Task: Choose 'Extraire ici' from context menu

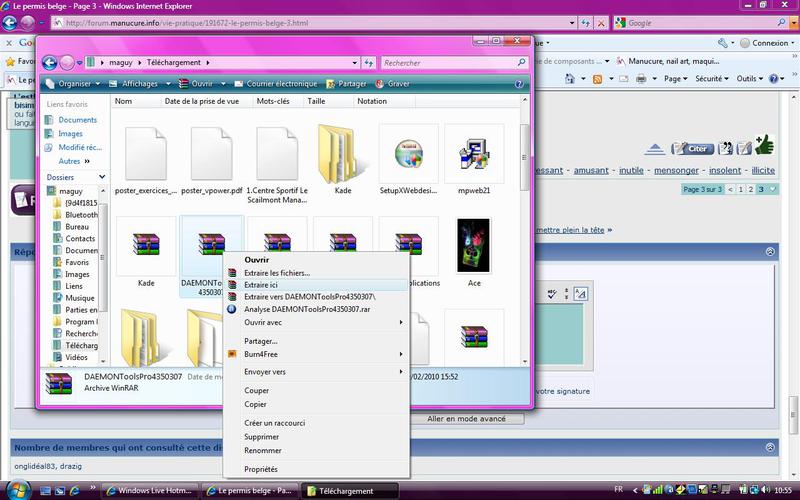Action: (261, 285)
